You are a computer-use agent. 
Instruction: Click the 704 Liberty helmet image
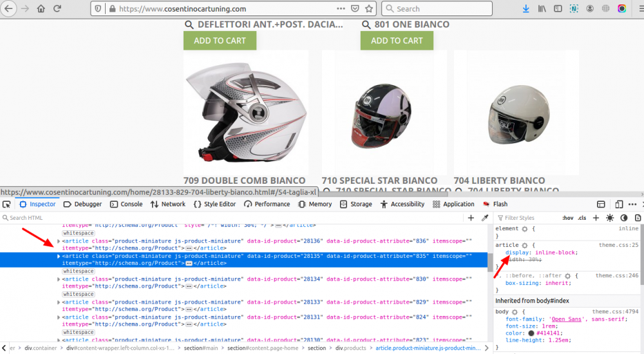point(516,113)
